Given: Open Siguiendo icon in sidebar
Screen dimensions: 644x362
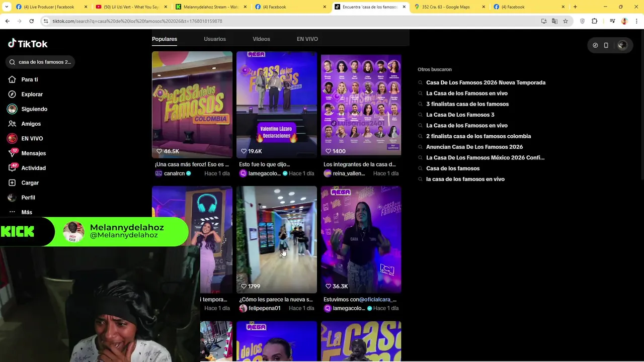Looking at the screenshot, I should [12, 109].
